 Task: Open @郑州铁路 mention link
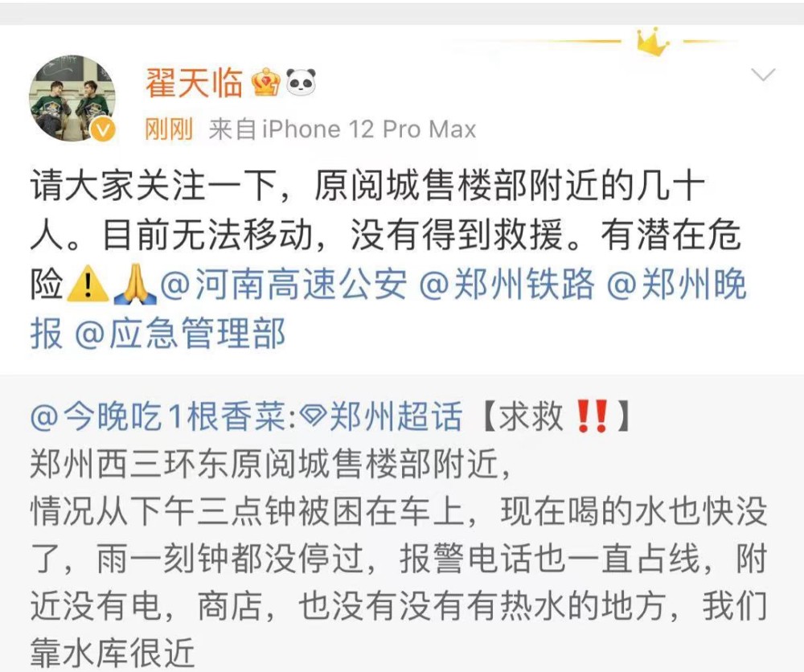[x=507, y=284]
